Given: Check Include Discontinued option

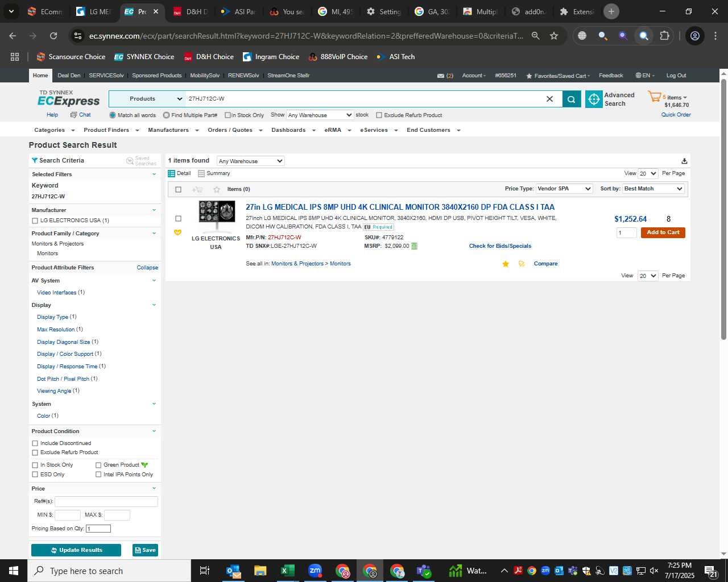Looking at the screenshot, I should click(x=35, y=443).
